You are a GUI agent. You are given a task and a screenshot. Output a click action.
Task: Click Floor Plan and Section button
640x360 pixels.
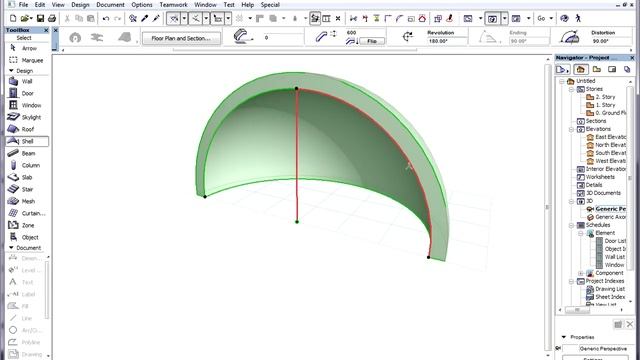(x=181, y=38)
